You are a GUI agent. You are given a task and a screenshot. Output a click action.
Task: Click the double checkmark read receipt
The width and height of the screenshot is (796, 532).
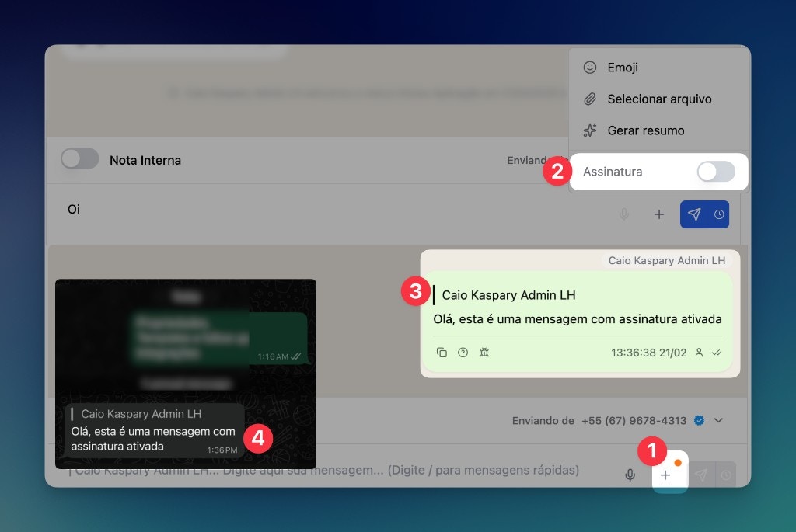pos(716,352)
